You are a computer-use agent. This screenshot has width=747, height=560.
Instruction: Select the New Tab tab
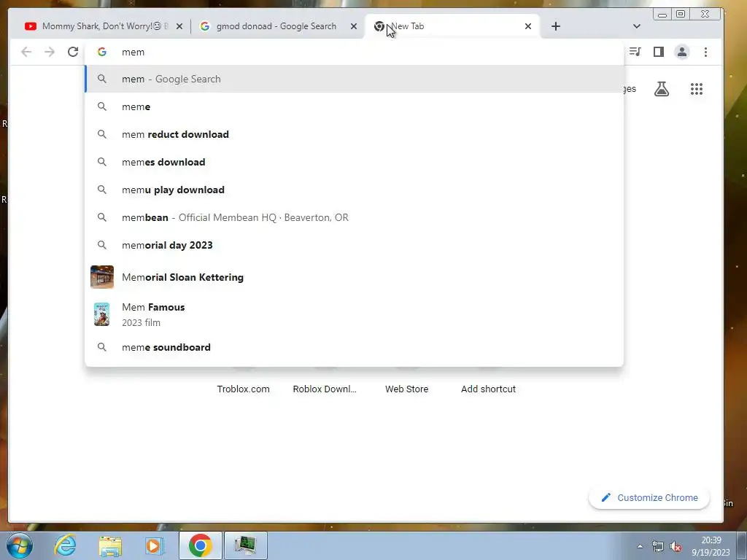pyautogui.click(x=452, y=26)
